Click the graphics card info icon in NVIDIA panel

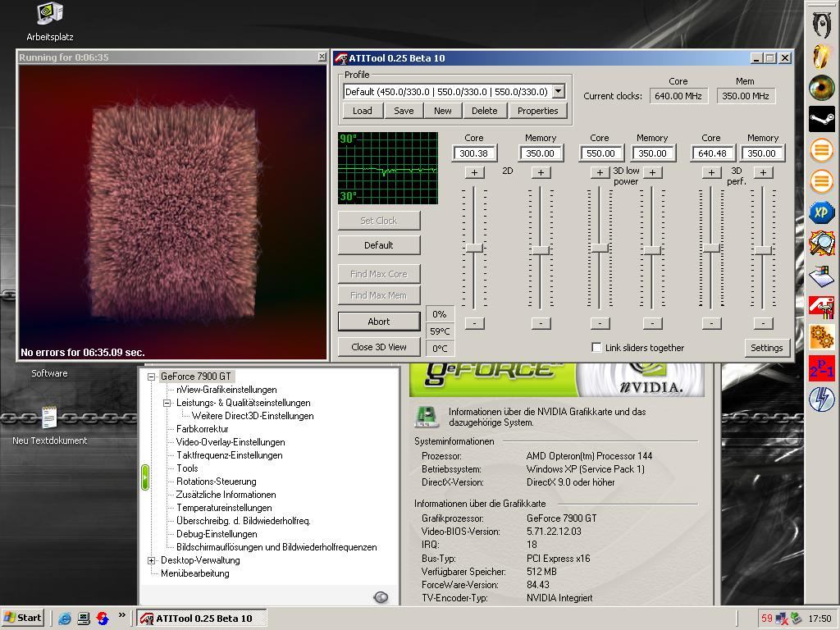427,418
